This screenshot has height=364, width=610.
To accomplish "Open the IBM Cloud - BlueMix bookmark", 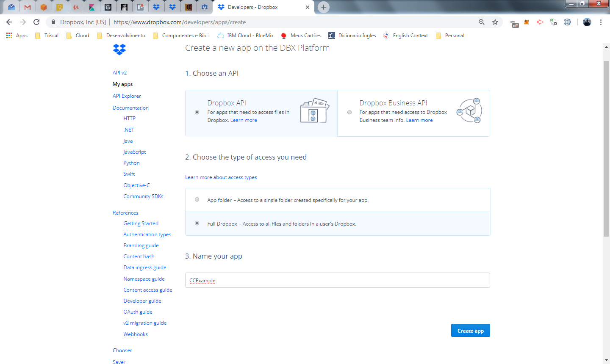I will (246, 36).
